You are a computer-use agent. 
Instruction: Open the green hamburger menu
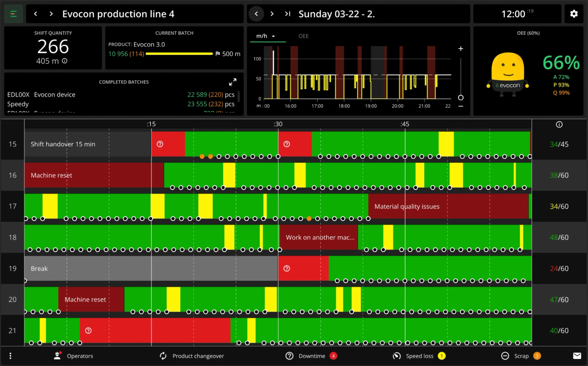pos(13,14)
